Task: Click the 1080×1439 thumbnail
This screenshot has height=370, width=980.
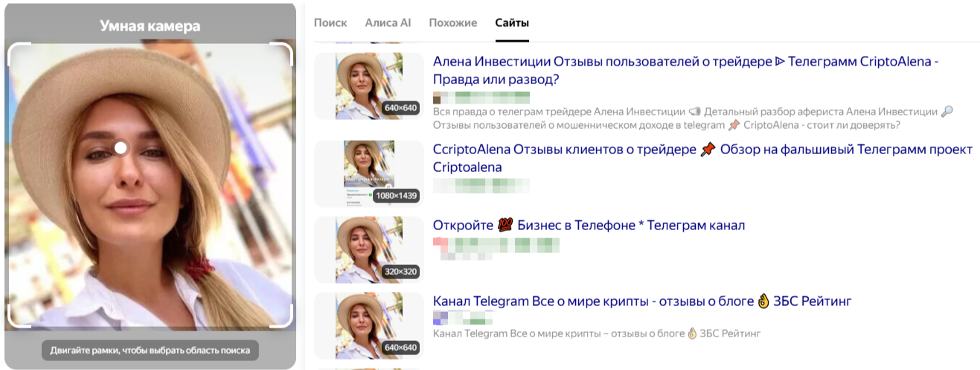Action: click(369, 173)
